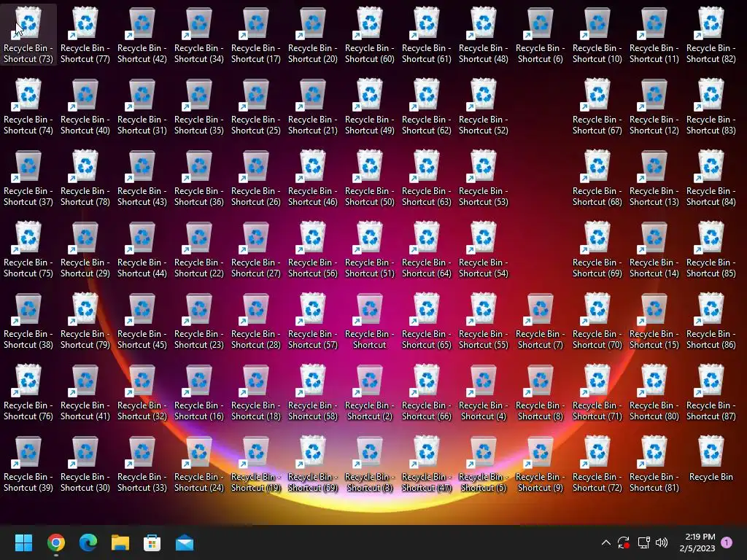Open the Windows Start menu

point(23,542)
